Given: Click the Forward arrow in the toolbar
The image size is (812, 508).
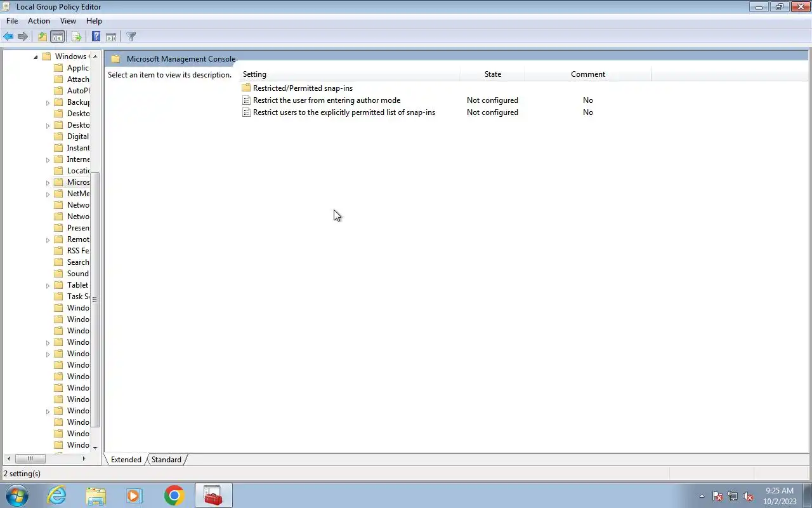Looking at the screenshot, I should [23, 37].
